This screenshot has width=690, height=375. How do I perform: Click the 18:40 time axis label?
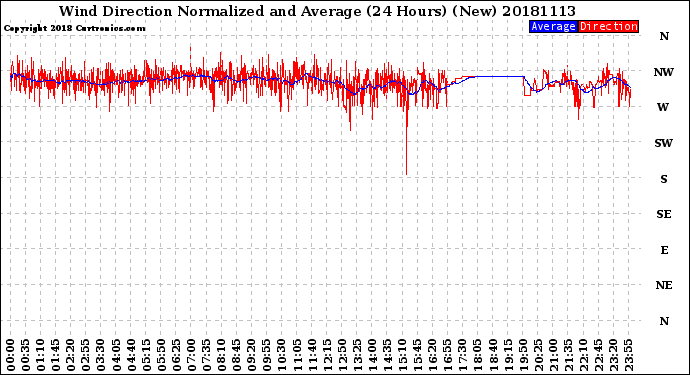pos(493,355)
